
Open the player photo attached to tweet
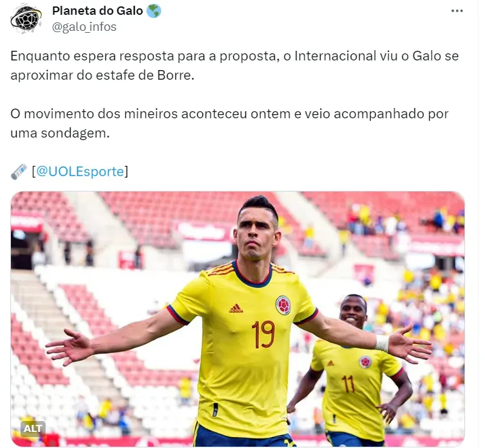tap(238, 319)
